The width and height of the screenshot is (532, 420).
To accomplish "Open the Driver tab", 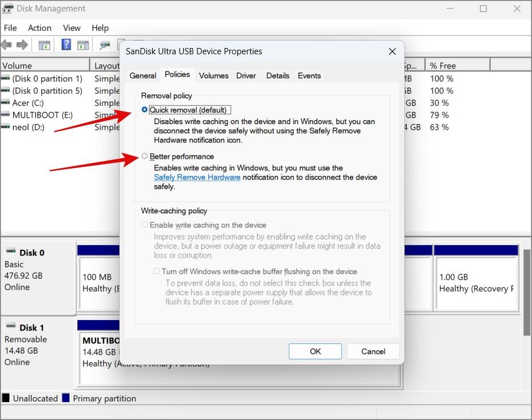I will [246, 75].
